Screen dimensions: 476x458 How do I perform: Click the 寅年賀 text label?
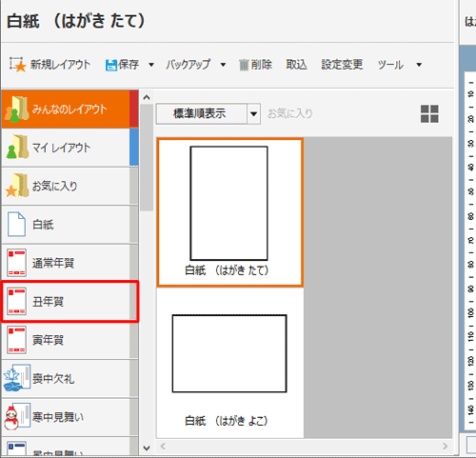click(48, 340)
